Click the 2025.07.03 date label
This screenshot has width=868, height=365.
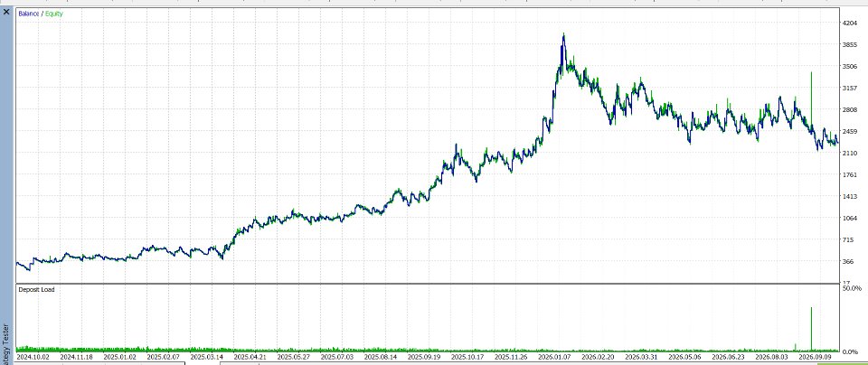[x=337, y=357]
